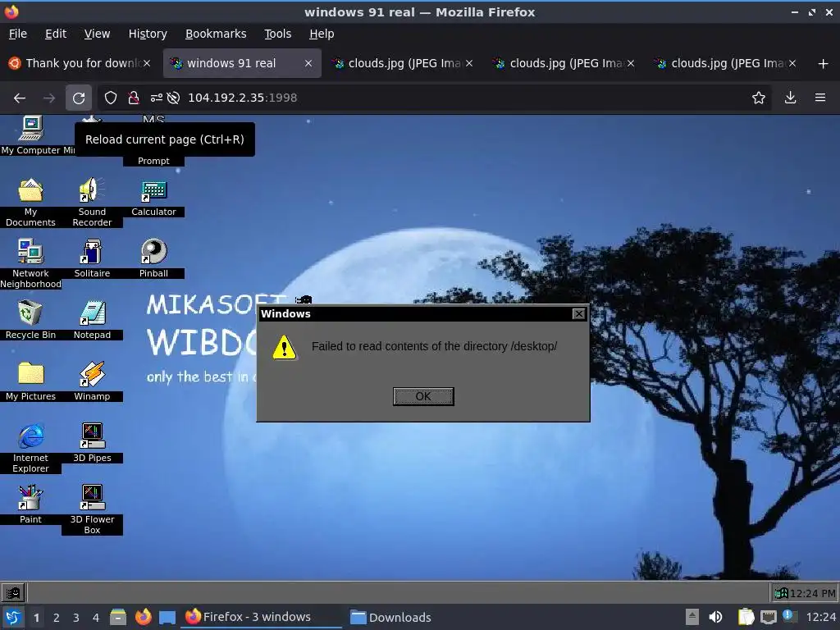
Task: Open the Bookmarks menu
Action: 216,34
